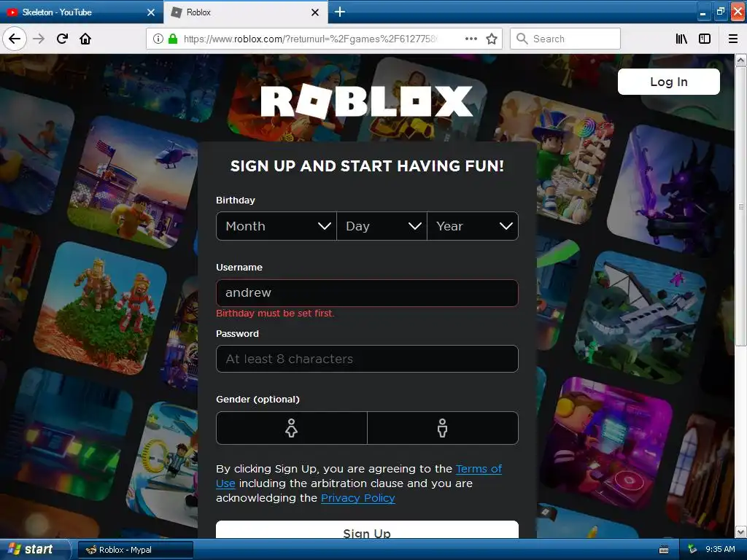This screenshot has height=560, width=747.
Task: Click the Log In button
Action: [669, 82]
